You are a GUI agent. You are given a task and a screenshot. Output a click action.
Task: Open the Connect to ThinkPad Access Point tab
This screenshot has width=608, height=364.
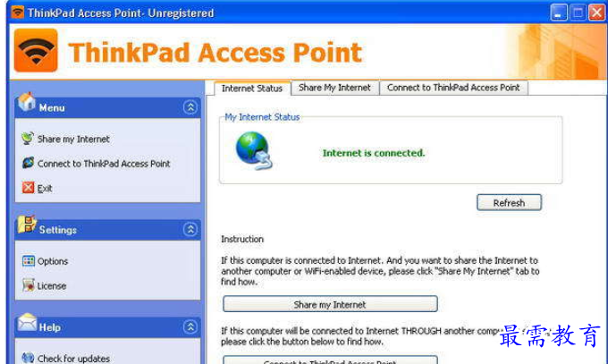(453, 88)
